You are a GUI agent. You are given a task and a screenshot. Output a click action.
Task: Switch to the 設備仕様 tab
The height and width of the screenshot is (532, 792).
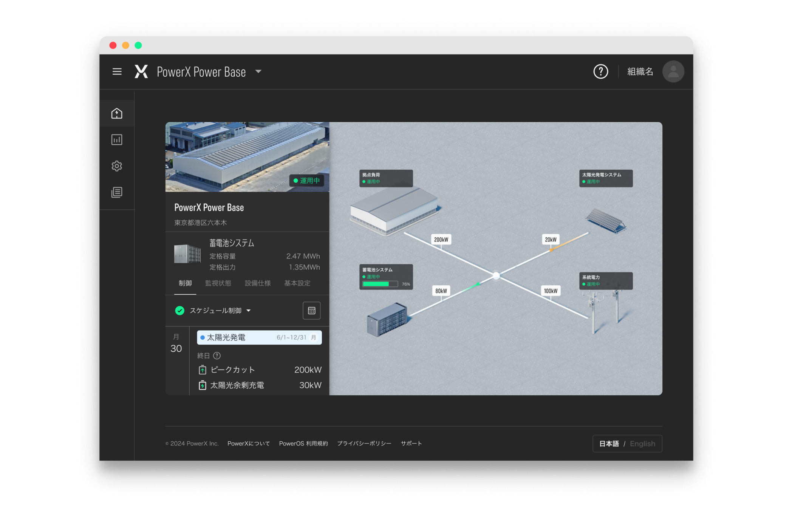pyautogui.click(x=258, y=283)
